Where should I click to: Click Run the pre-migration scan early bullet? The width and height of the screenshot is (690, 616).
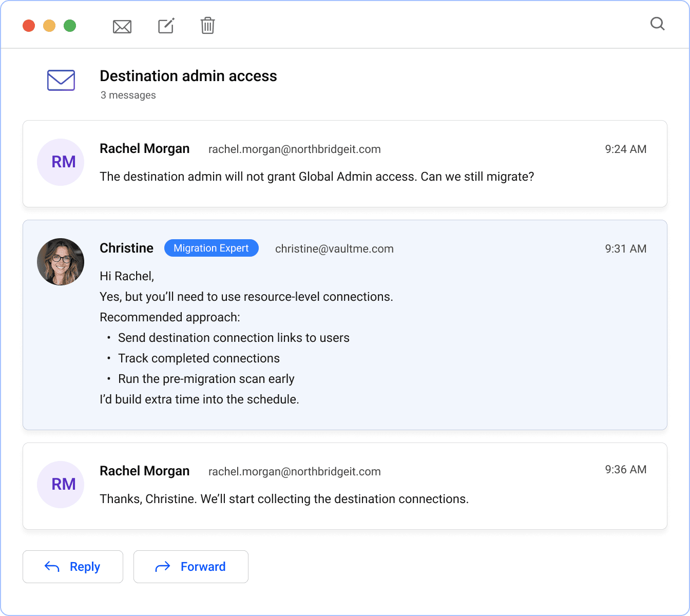[206, 379]
